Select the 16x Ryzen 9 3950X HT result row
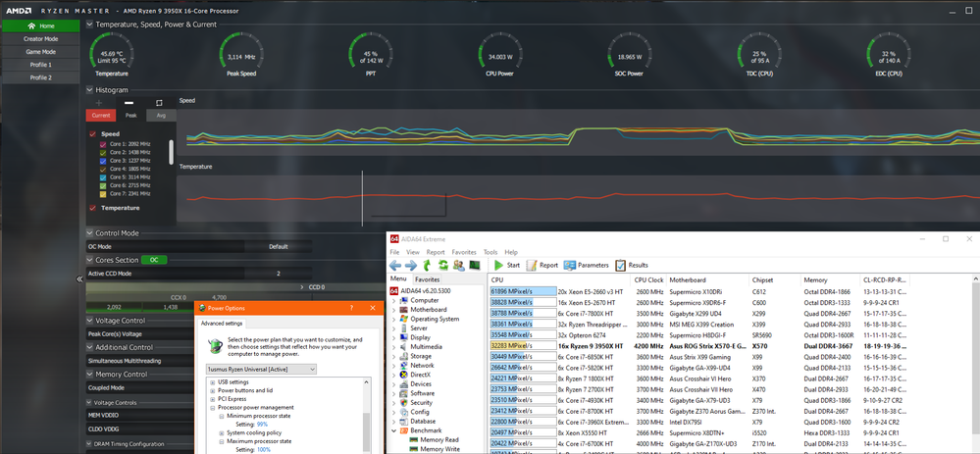The width and height of the screenshot is (980, 454). 700,346
